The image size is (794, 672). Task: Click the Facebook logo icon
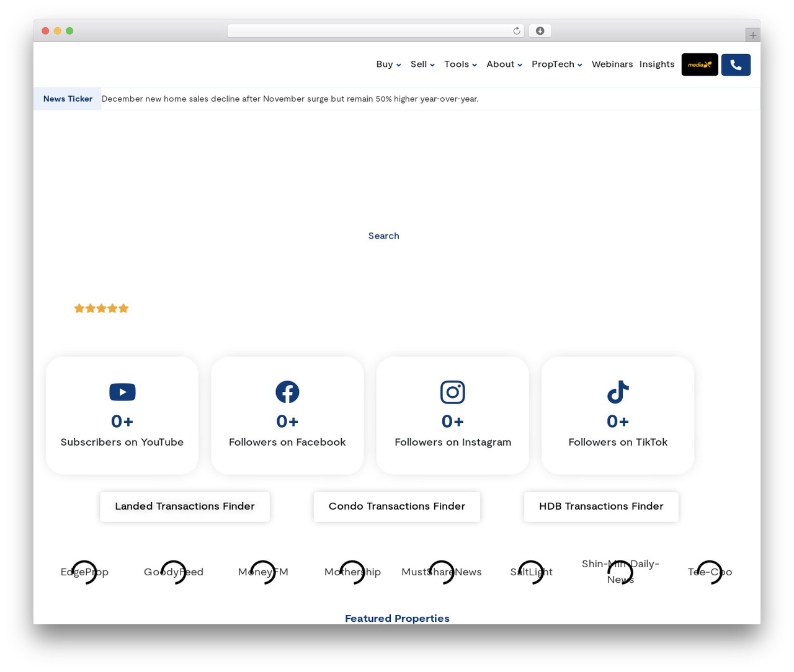[x=287, y=392]
